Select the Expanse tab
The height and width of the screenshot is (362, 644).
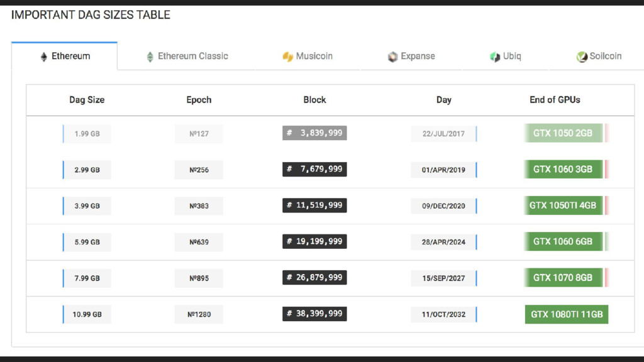411,56
